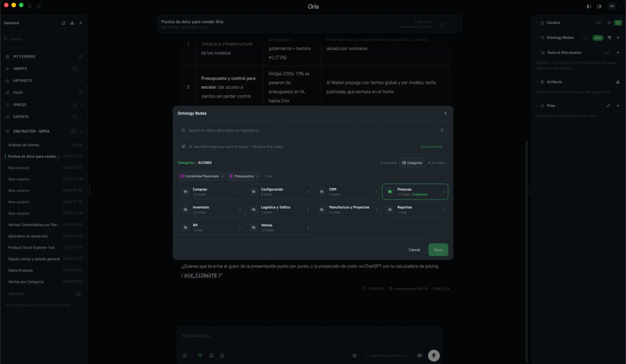Create a new session with plus icon
This screenshot has height=364, width=626.
click(81, 23)
